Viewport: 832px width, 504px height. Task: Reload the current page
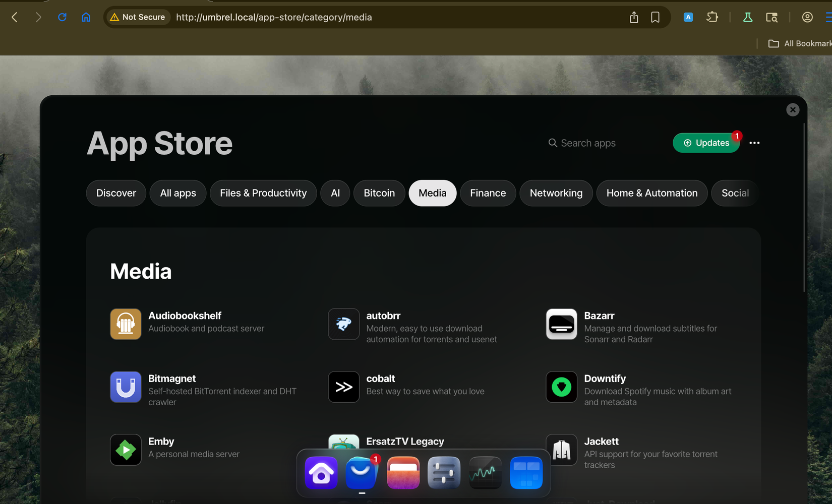click(62, 17)
